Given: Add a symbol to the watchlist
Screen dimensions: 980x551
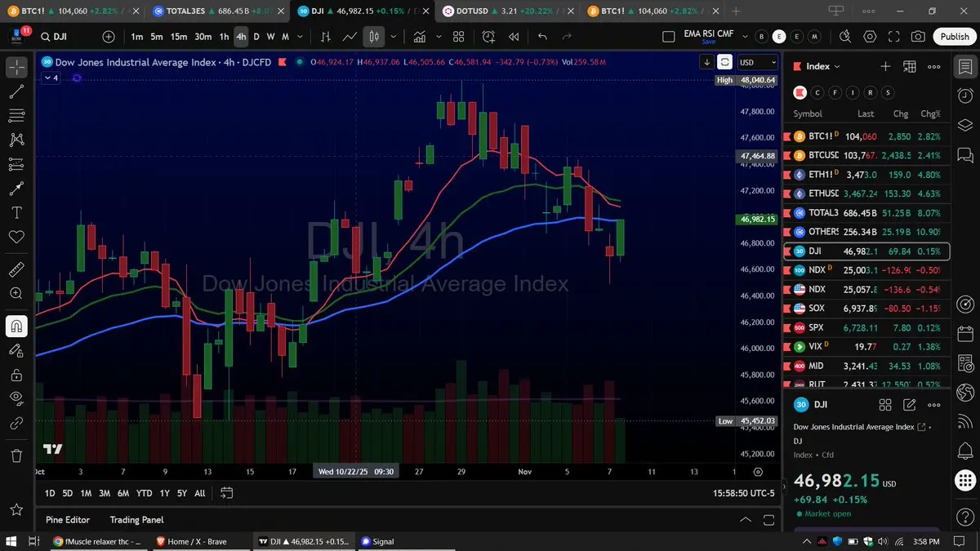Looking at the screenshot, I should pyautogui.click(x=885, y=66).
